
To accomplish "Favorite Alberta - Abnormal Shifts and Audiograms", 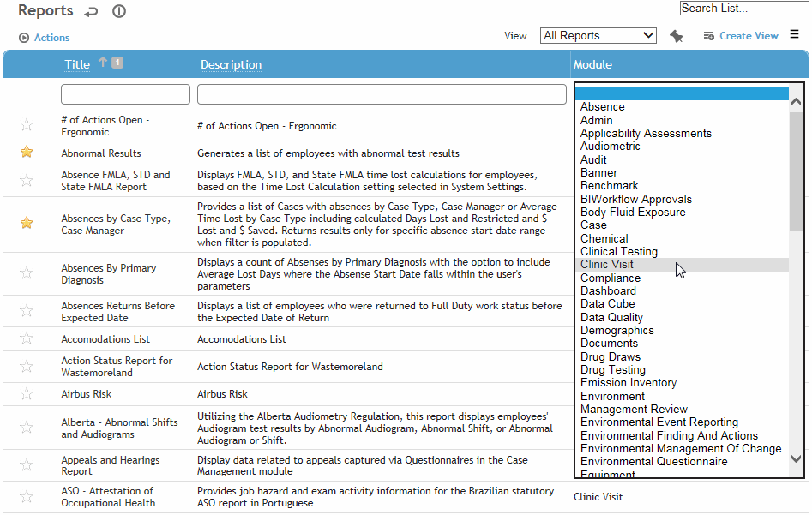I will 27,427.
